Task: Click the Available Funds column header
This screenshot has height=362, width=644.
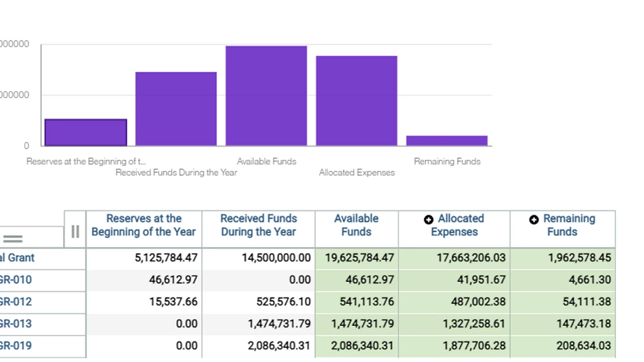Action: click(x=356, y=225)
